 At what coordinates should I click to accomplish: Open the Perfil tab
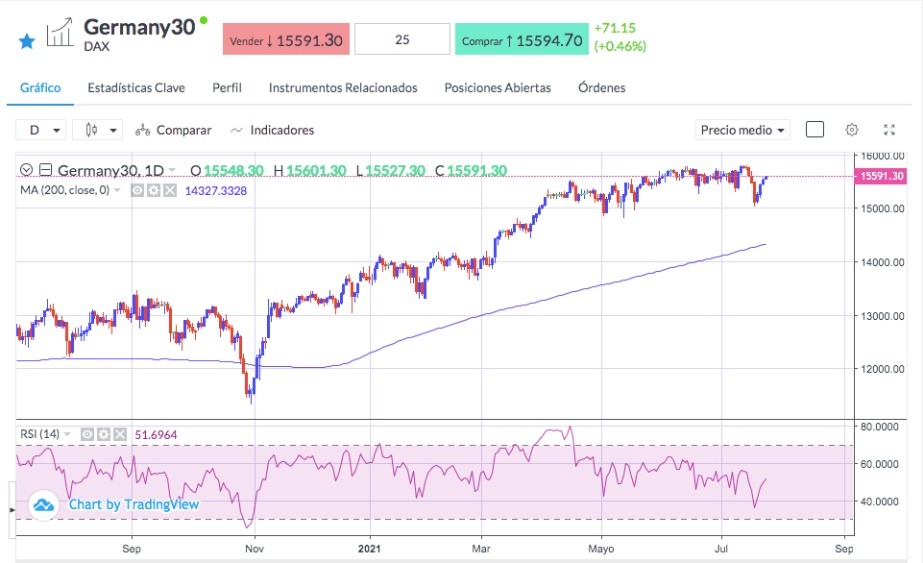click(x=227, y=88)
